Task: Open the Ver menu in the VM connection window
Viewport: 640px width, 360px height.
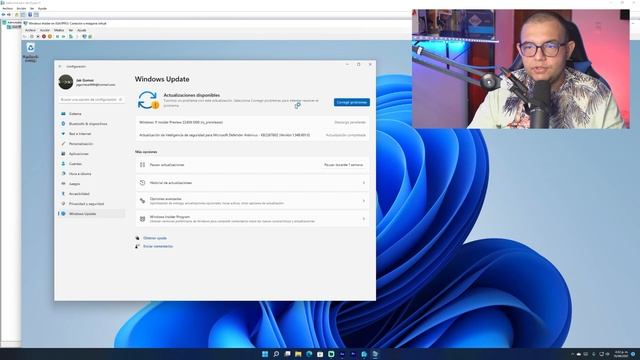Action: click(71, 30)
